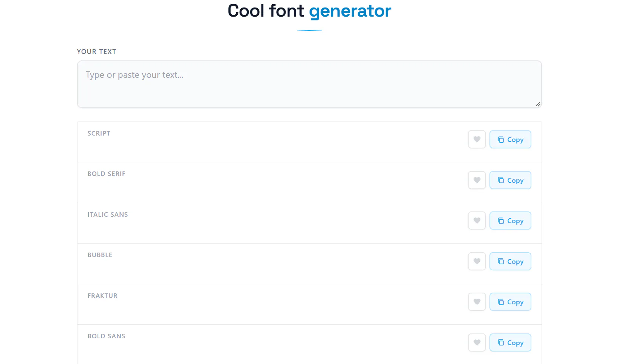Viewport: 644px width, 364px height.
Task: Copy the Fraktur font output
Action: tap(510, 302)
